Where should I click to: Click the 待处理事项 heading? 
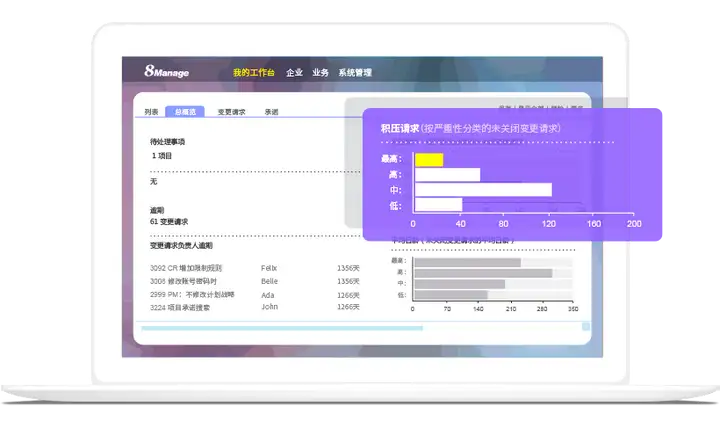[x=167, y=141]
